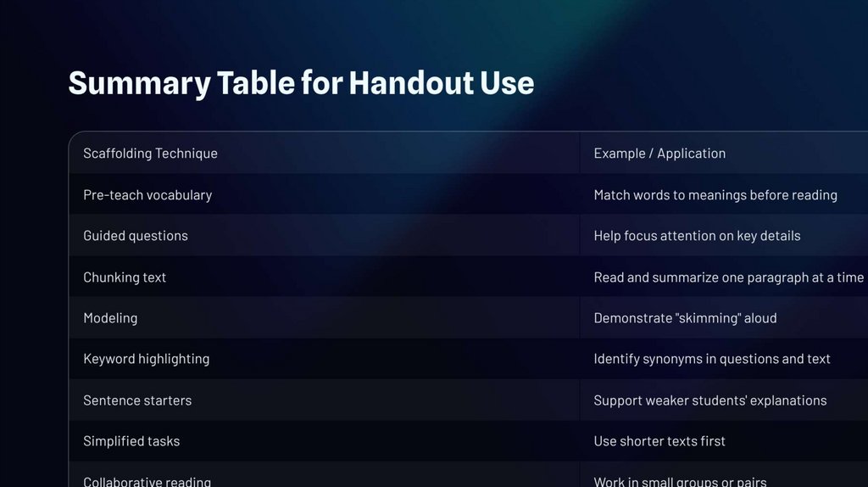This screenshot has width=868, height=487.
Task: Click the word 'Summary' in the slide title
Action: coord(137,83)
